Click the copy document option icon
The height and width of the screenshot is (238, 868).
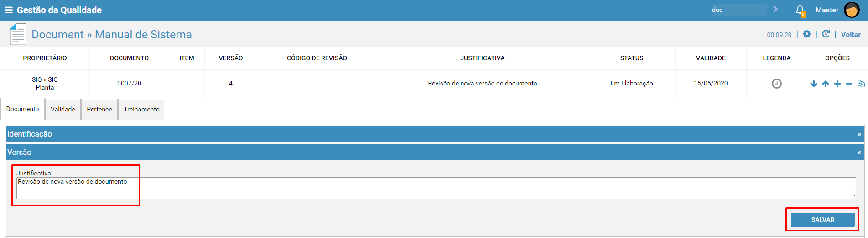pyautogui.click(x=861, y=84)
